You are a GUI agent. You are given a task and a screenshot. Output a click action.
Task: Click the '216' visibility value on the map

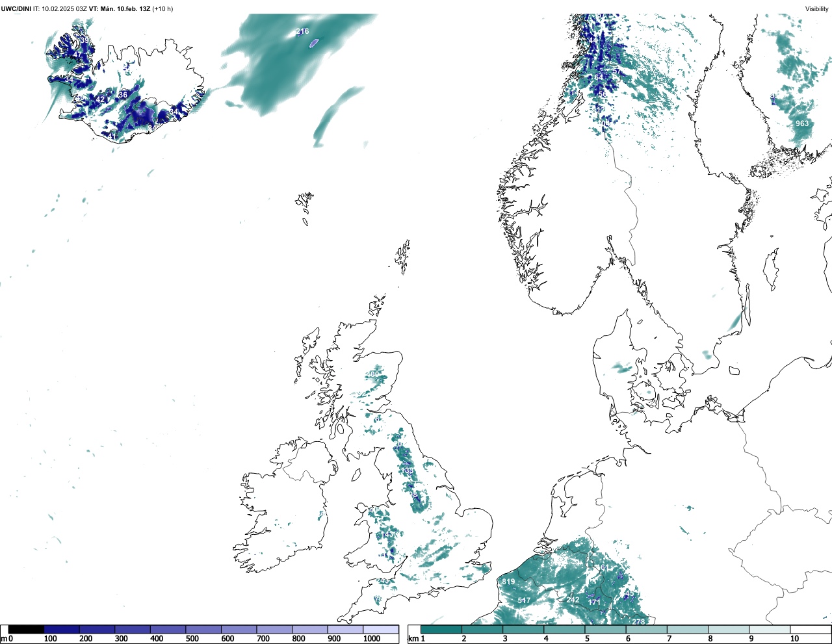[x=302, y=31]
